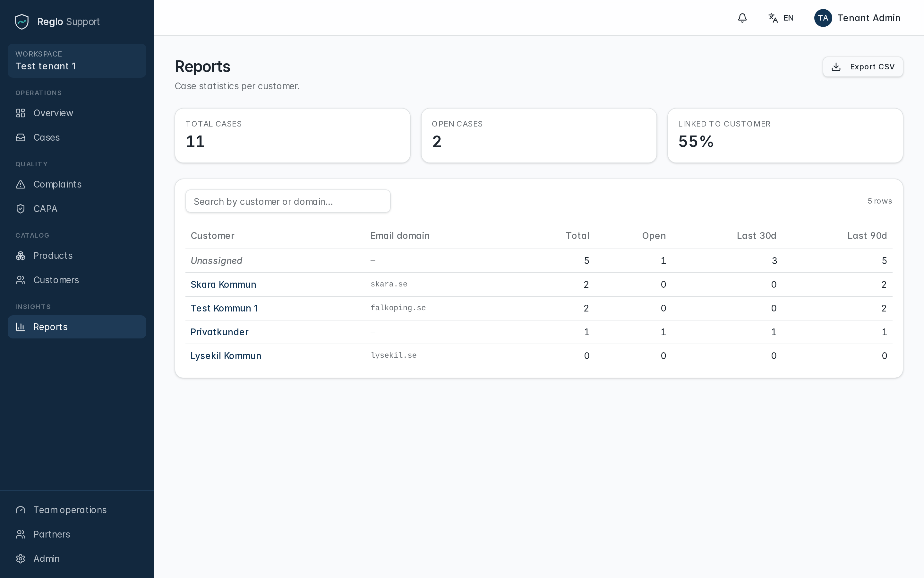Click the Total Cases stat card
This screenshot has width=924, height=578.
293,136
